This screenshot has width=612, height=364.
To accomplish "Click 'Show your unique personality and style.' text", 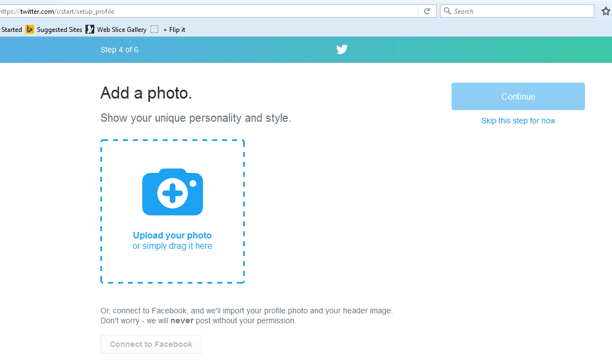I will click(x=196, y=118).
